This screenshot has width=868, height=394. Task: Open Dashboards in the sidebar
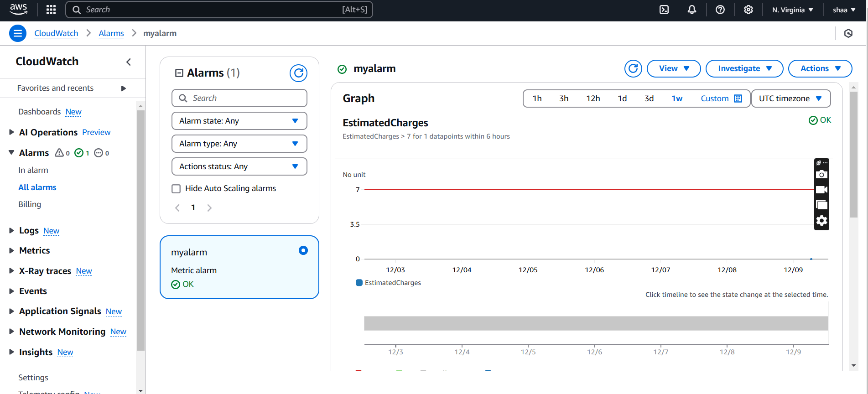click(40, 112)
